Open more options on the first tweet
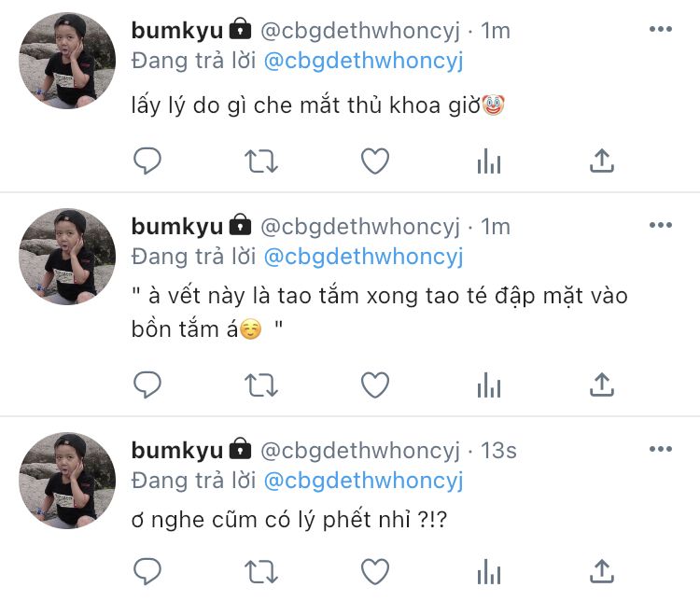The height and width of the screenshot is (601, 700). 661,29
